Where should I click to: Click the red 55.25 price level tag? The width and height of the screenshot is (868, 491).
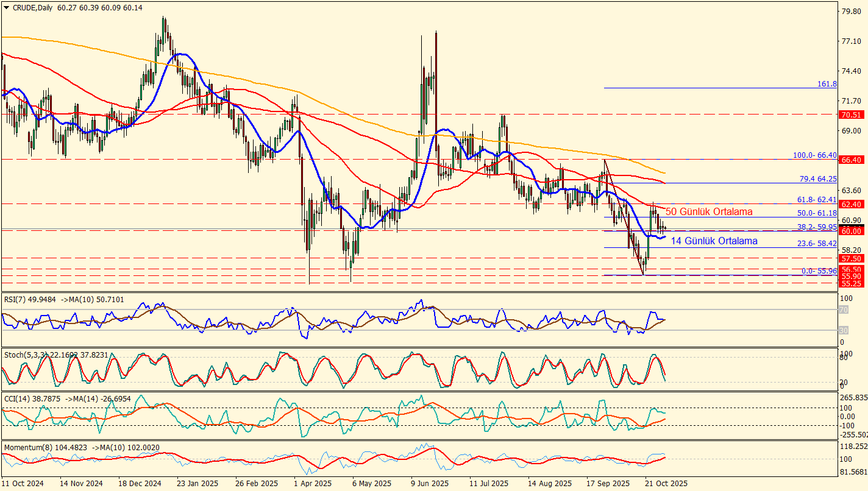pos(850,283)
